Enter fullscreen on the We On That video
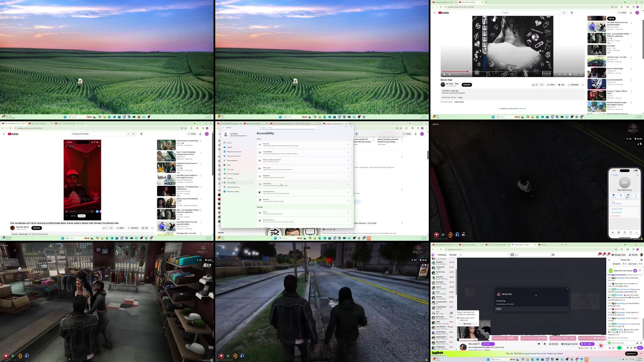644x362 pixels. coord(581,74)
